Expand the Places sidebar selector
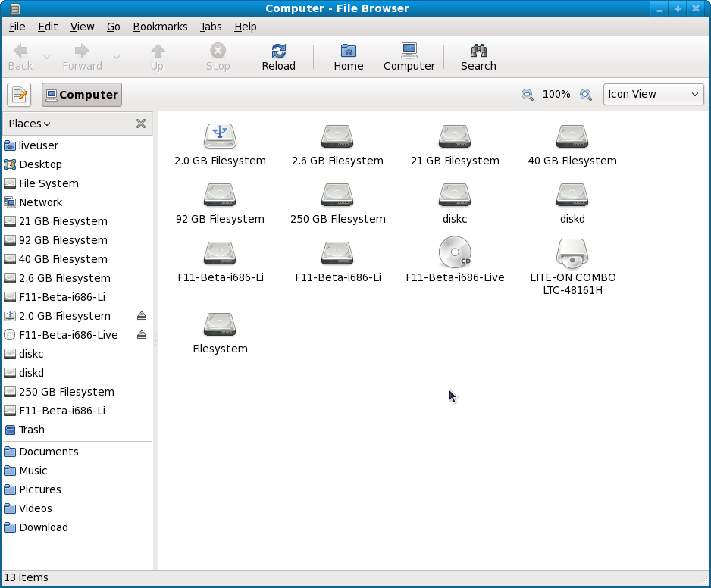The width and height of the screenshot is (711, 588). pos(30,124)
